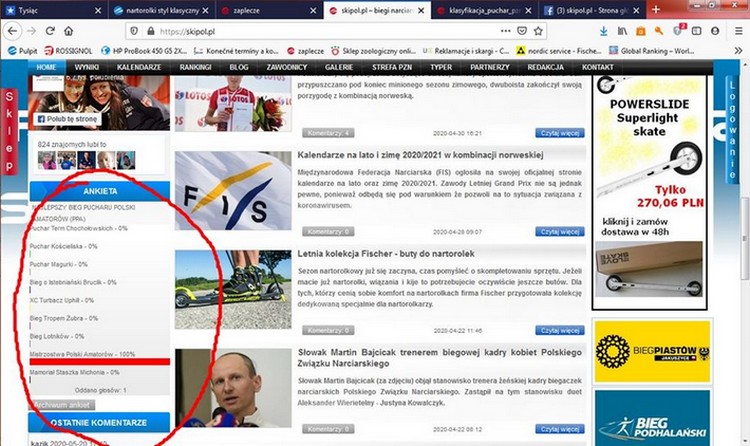Click the 'Polub tę stronę' Facebook button
Image resolution: width=750 pixels, height=446 pixels.
67,119
